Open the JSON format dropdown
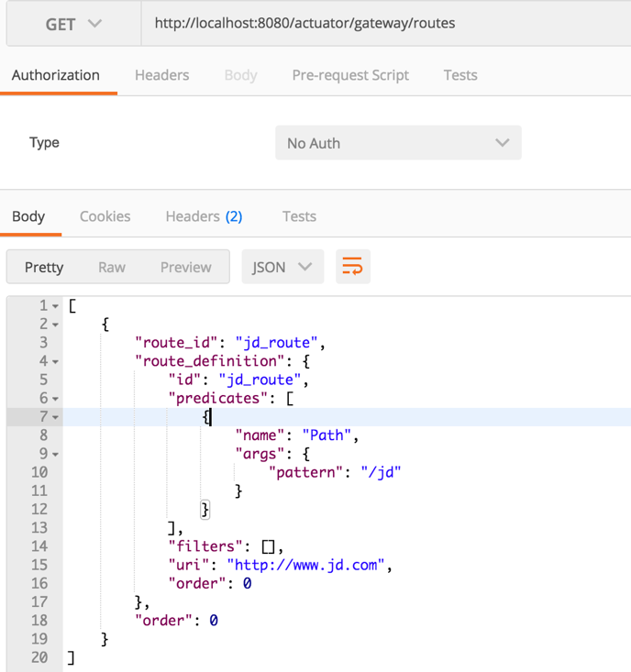Viewport: 631px width, 672px height. [282, 267]
